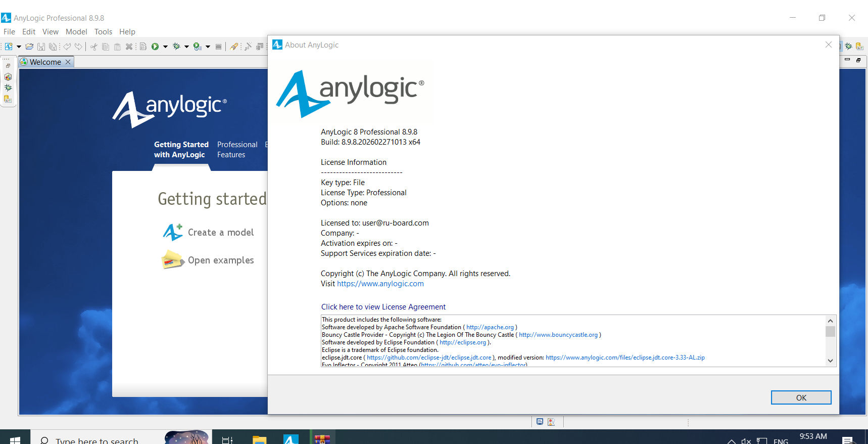Open the eclipse.jdt.core-3.33-AL.zip link

625,358
